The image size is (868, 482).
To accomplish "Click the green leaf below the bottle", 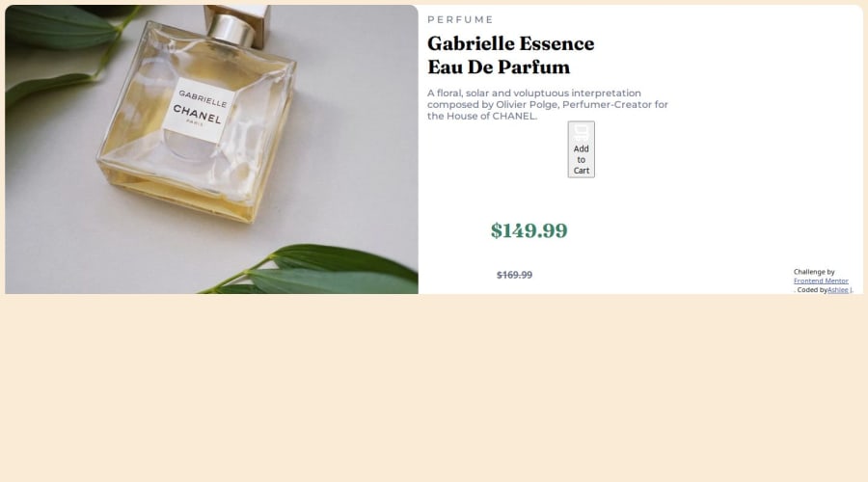I will click(327, 271).
